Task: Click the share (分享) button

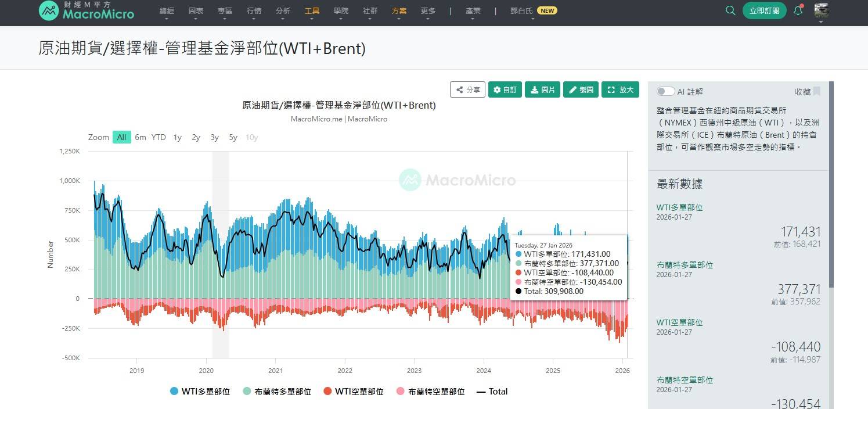Action: pos(467,89)
